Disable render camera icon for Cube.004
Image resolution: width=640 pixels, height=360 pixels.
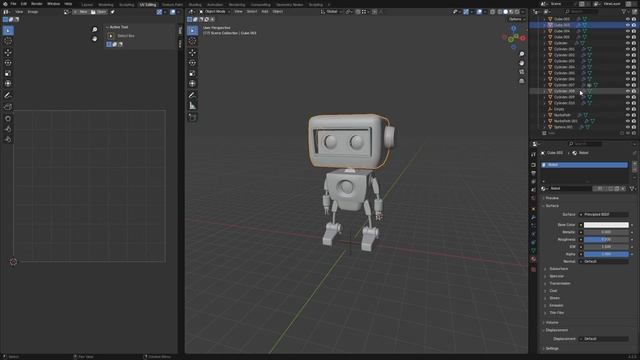634,31
